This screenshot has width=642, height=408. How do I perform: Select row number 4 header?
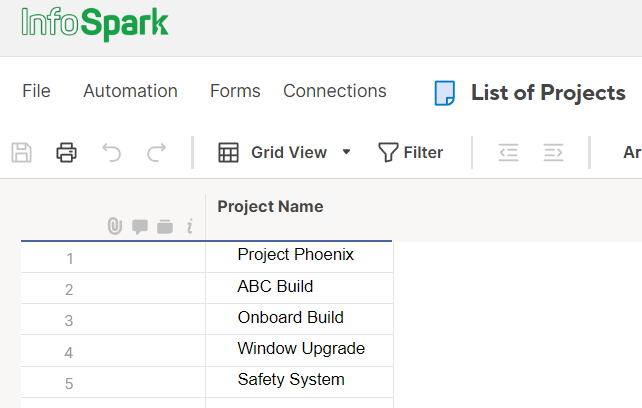coord(69,352)
